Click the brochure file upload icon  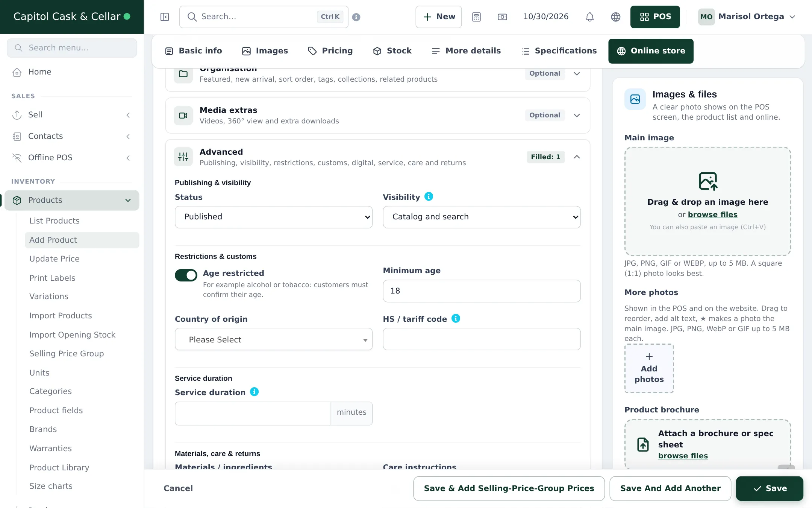point(643,444)
